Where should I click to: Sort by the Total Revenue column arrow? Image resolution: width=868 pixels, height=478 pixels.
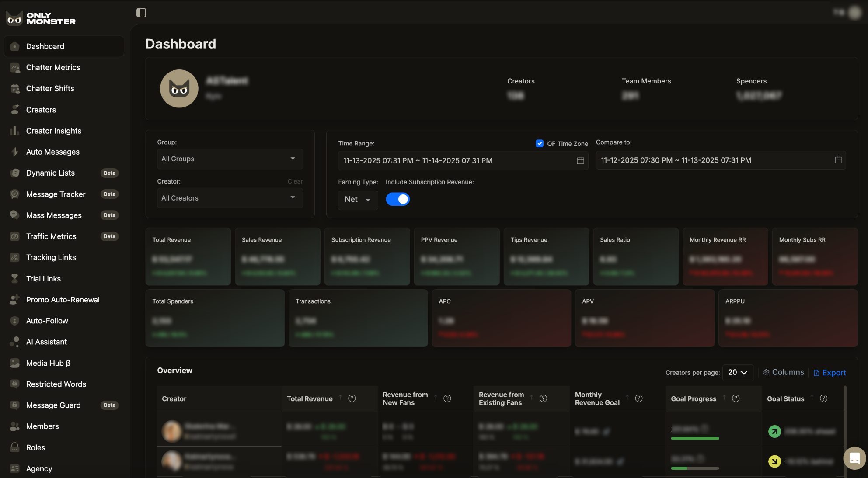(x=340, y=398)
